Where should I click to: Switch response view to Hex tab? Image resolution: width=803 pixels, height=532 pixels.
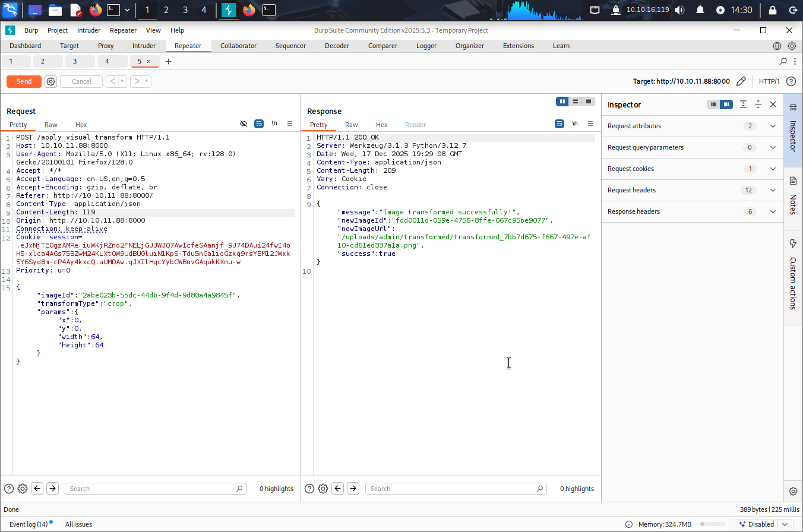381,125
